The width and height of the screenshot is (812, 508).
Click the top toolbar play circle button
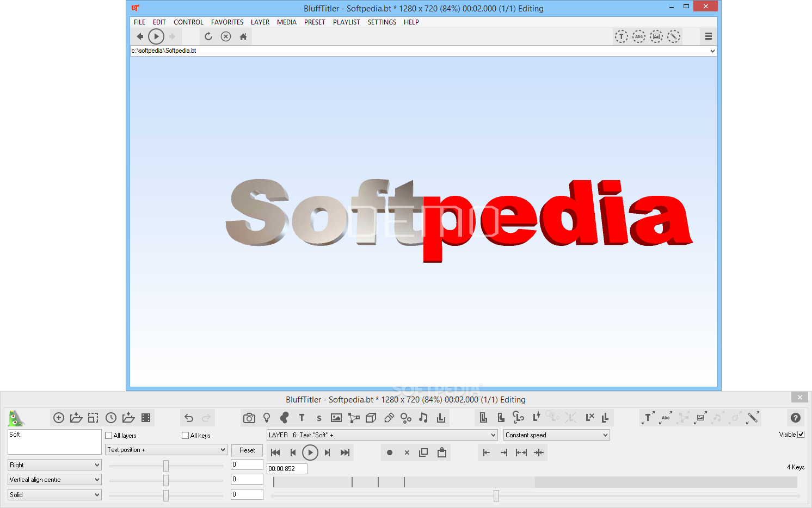click(x=156, y=36)
